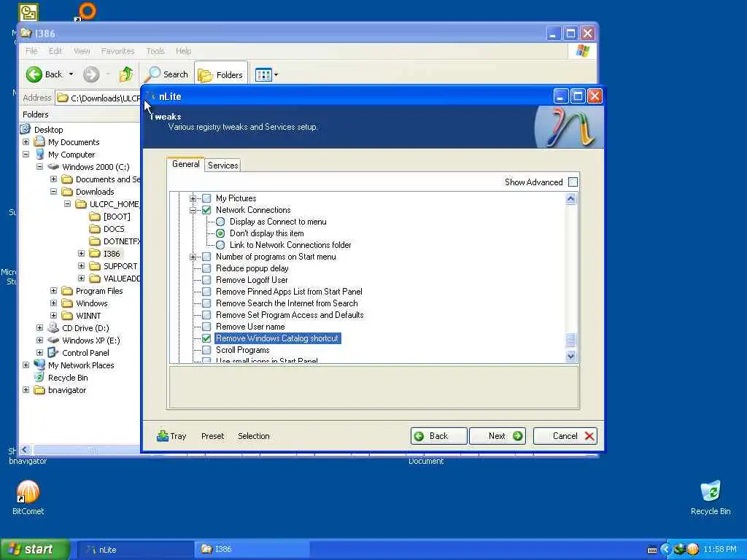The width and height of the screenshot is (747, 560).
Task: Enable the Show Advanced checkbox
Action: 573,182
